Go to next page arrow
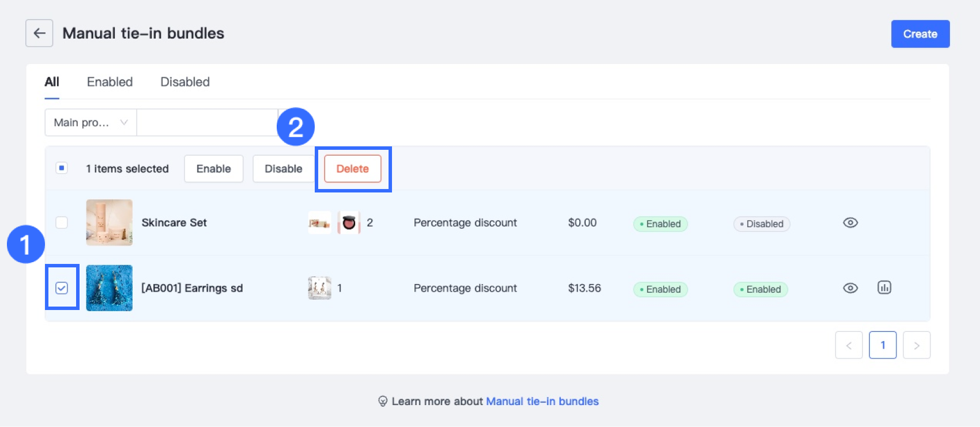The height and width of the screenshot is (427, 980). tap(917, 345)
